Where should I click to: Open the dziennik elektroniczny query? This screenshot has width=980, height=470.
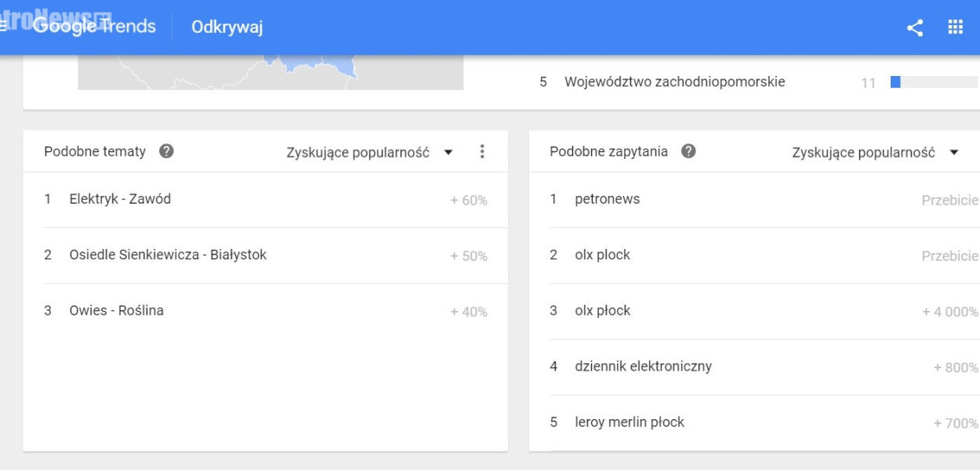click(x=764, y=367)
